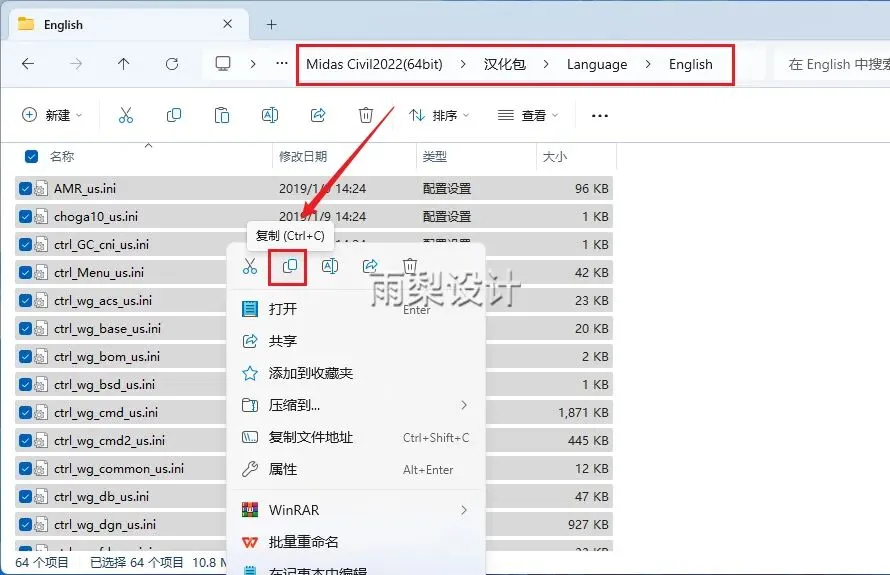890x575 pixels.
Task: Click the toolbar Copy icon
Action: pyautogui.click(x=174, y=115)
